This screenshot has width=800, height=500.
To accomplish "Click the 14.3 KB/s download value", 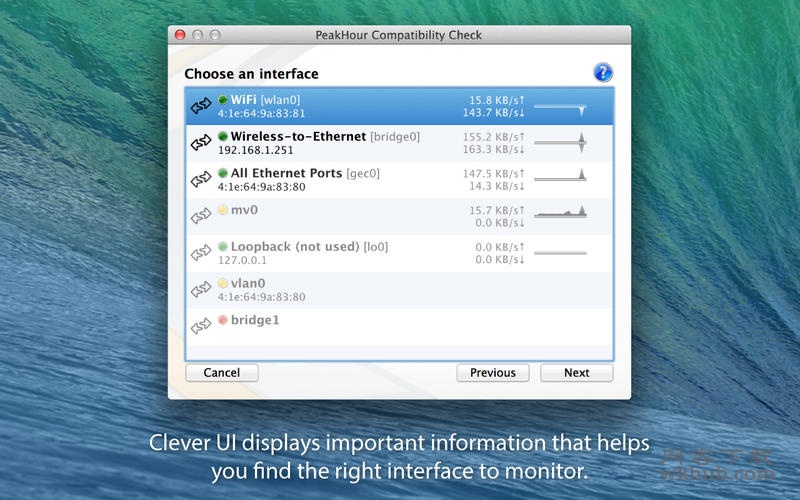I will pos(496,186).
